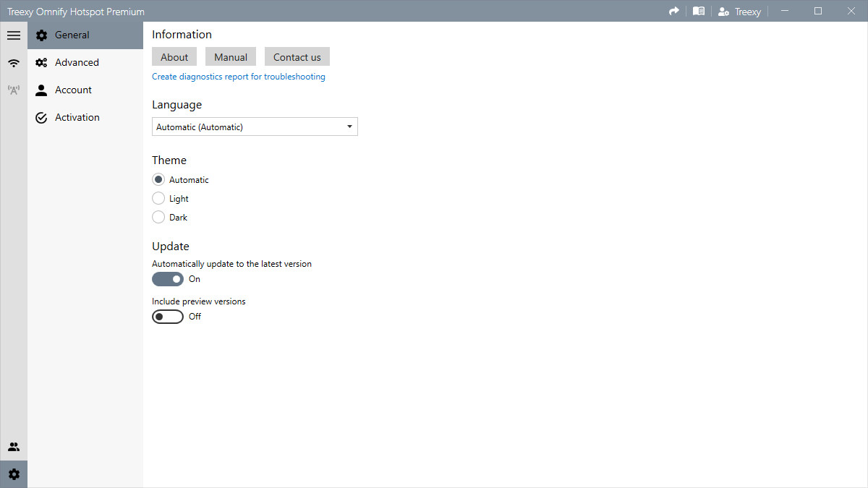Click the settings gear in the sidebar
This screenshot has width=868, height=488.
(13, 474)
